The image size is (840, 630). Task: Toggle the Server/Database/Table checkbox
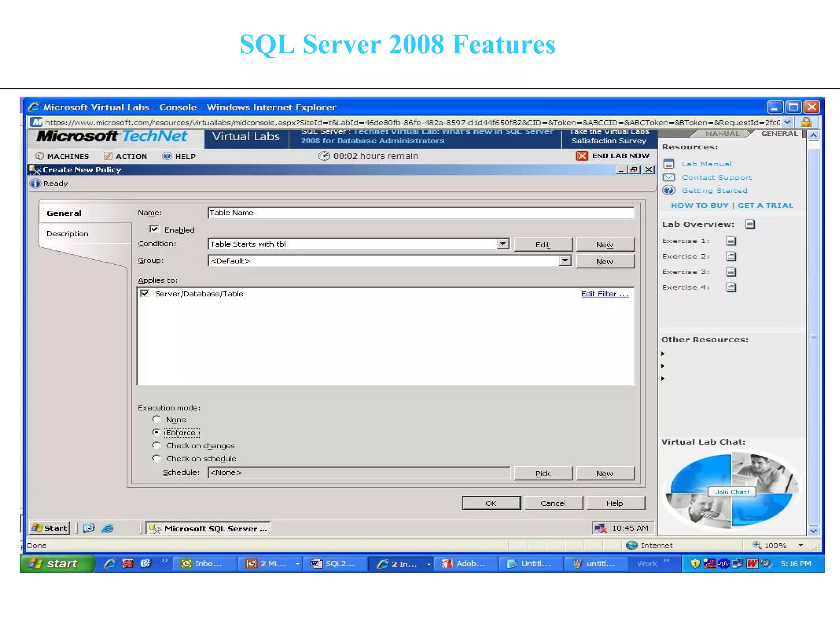point(144,293)
